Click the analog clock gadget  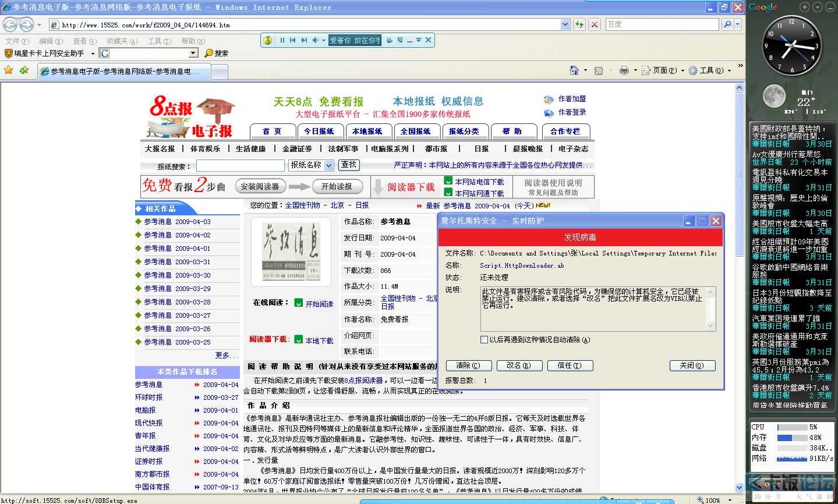click(x=791, y=46)
